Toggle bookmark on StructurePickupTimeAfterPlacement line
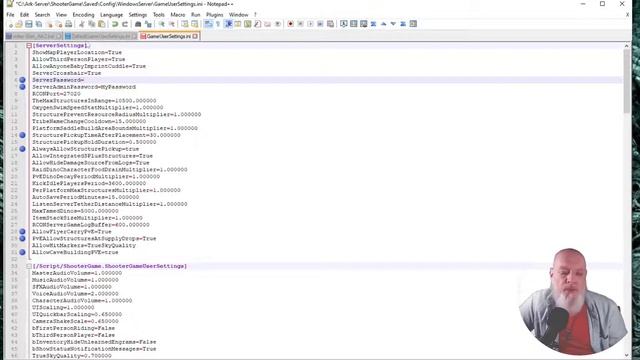The height and width of the screenshot is (360, 640). (22, 135)
